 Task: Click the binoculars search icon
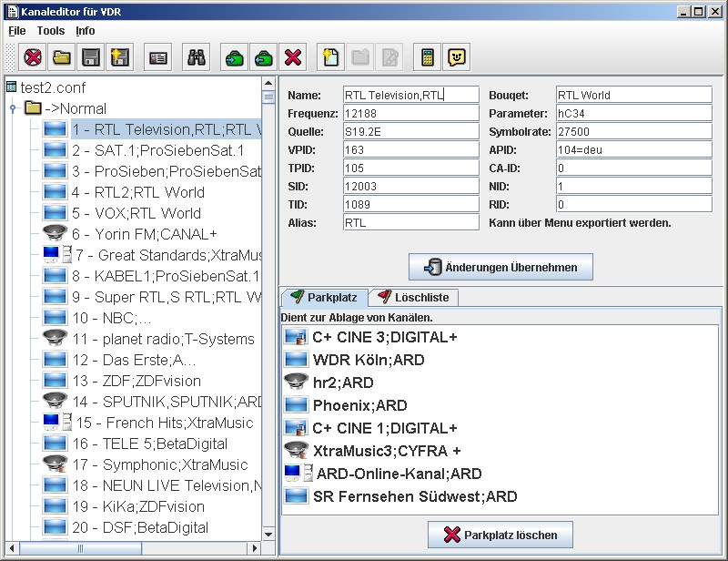pyautogui.click(x=196, y=57)
